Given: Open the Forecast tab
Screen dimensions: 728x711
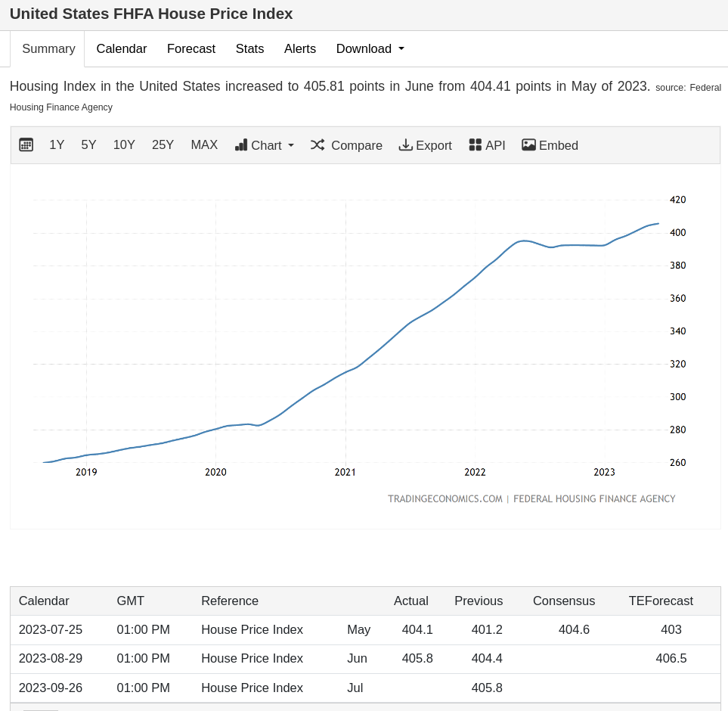Looking at the screenshot, I should (x=191, y=48).
